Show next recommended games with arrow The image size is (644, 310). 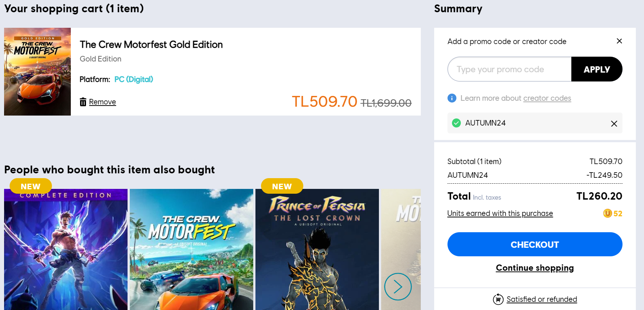tap(398, 286)
